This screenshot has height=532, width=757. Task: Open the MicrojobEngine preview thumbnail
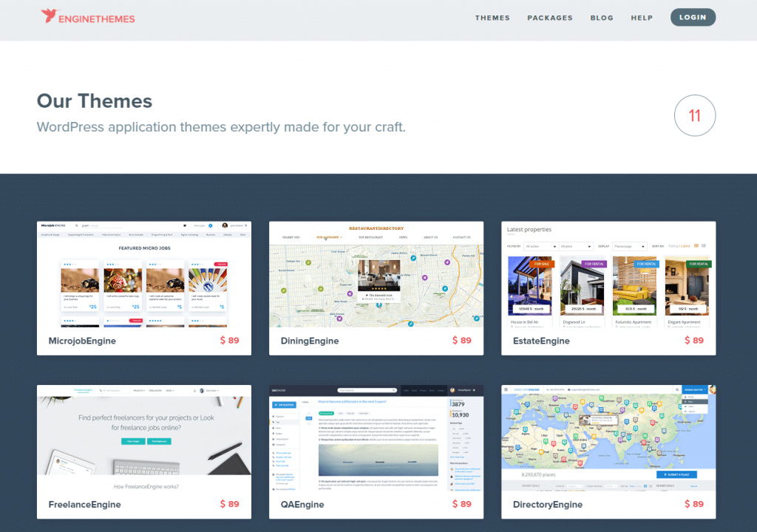pyautogui.click(x=144, y=274)
